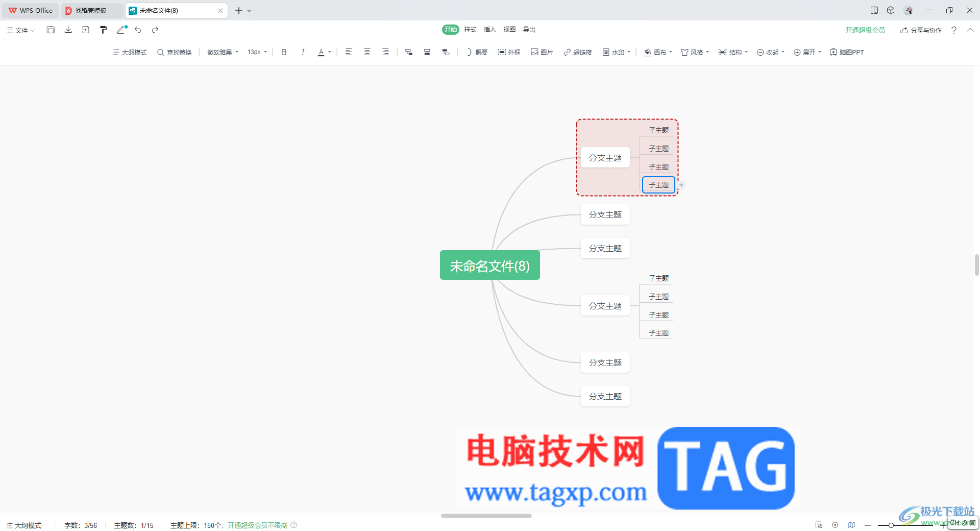Zoom out with the minus button
This screenshot has height=531, width=980.
(868, 525)
